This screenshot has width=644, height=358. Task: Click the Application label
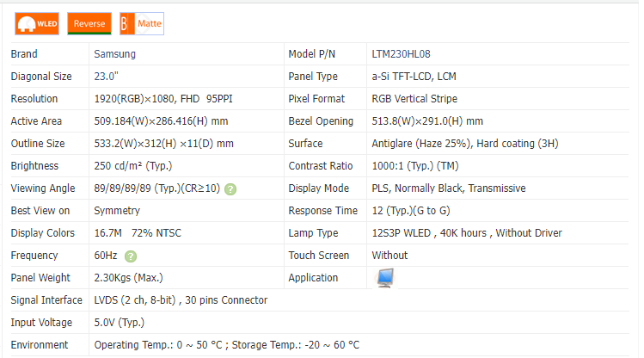(x=313, y=278)
